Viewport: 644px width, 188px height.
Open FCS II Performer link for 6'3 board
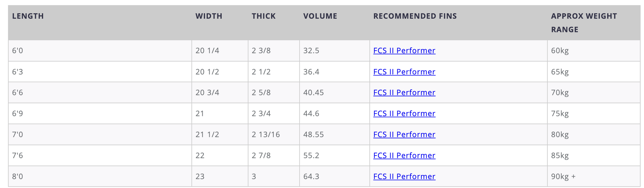(404, 72)
